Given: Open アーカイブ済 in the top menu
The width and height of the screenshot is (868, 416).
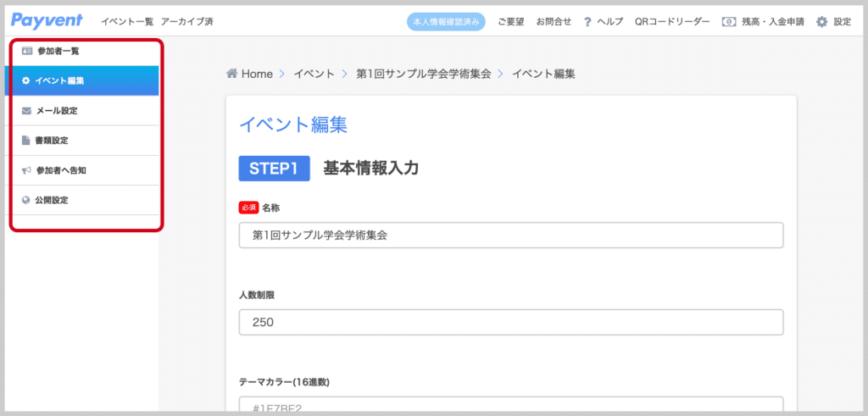Looking at the screenshot, I should 186,21.
